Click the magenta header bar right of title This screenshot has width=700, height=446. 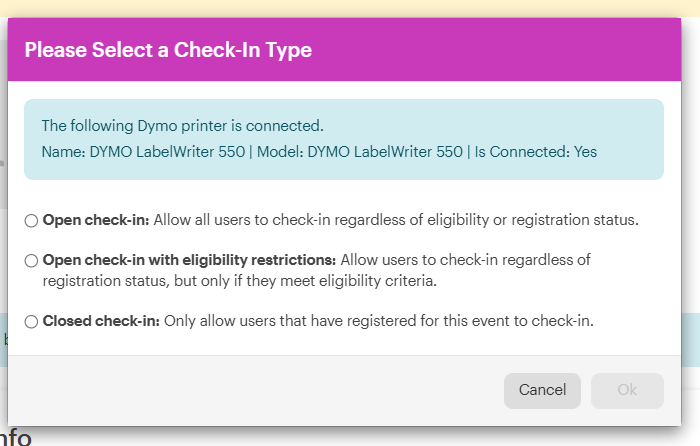click(x=500, y=50)
